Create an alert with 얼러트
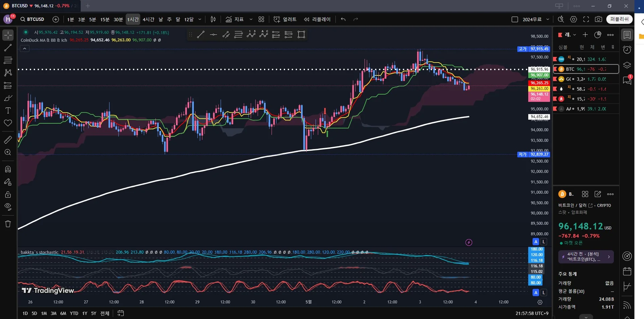The image size is (644, 319). 285,19
